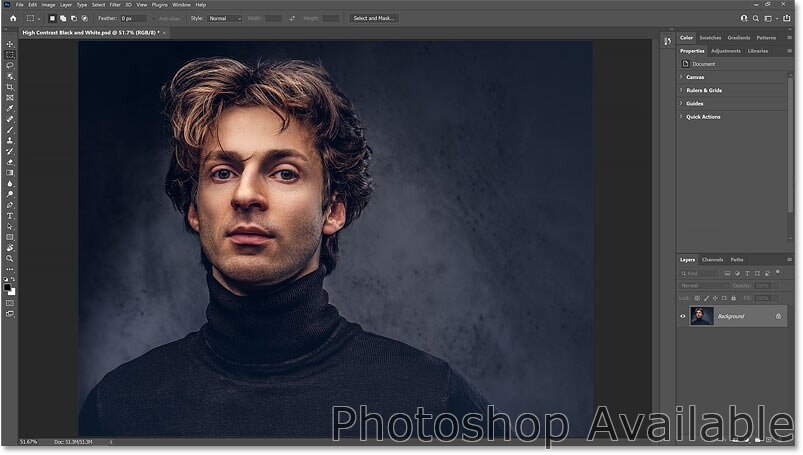Open the Style dropdown set to Normal
The width and height of the screenshot is (803, 455).
point(224,18)
